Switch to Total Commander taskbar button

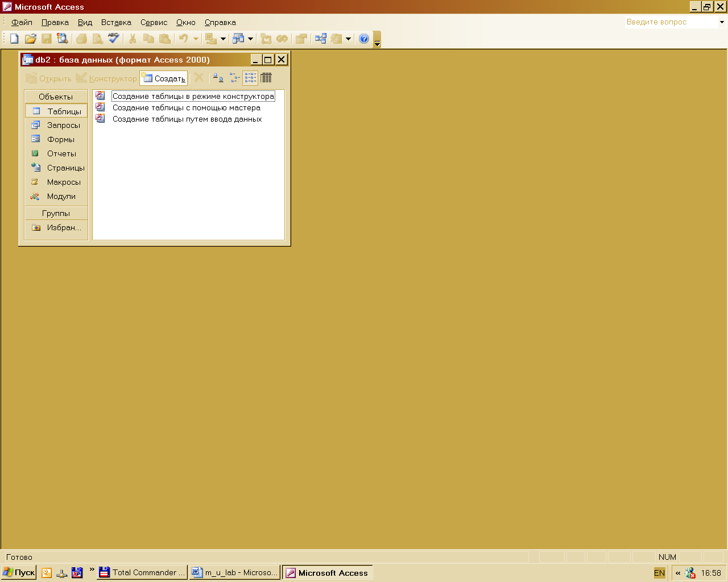(142, 572)
